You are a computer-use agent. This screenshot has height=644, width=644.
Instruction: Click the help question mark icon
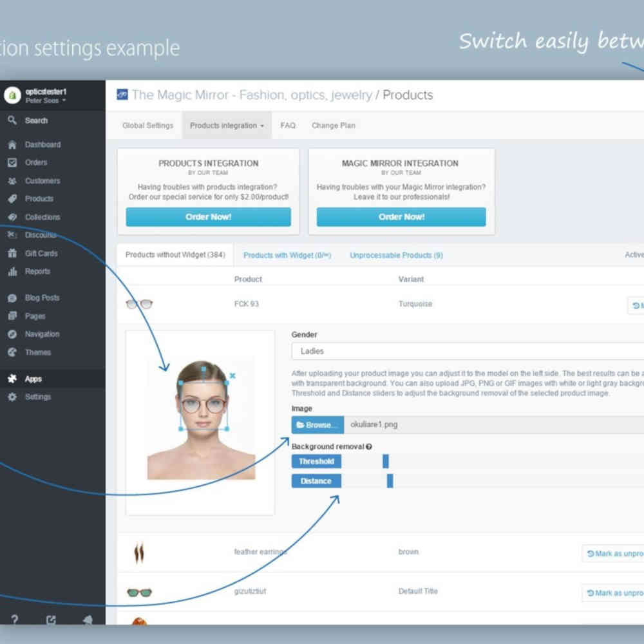[x=14, y=620]
